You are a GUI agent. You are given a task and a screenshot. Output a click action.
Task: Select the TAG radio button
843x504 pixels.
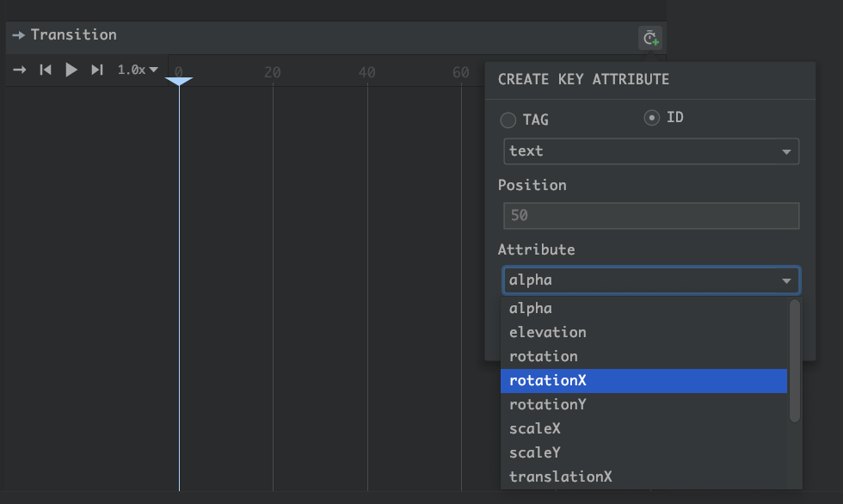tap(508, 120)
